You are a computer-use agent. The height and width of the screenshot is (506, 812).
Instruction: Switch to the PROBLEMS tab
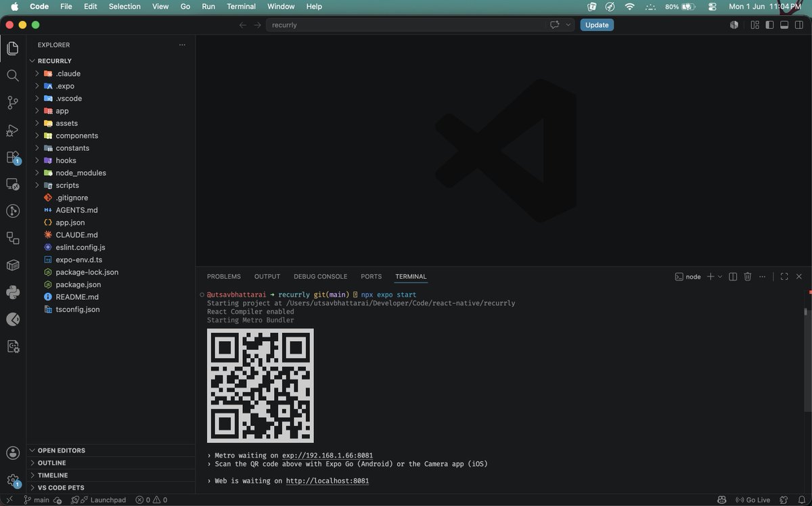(224, 277)
